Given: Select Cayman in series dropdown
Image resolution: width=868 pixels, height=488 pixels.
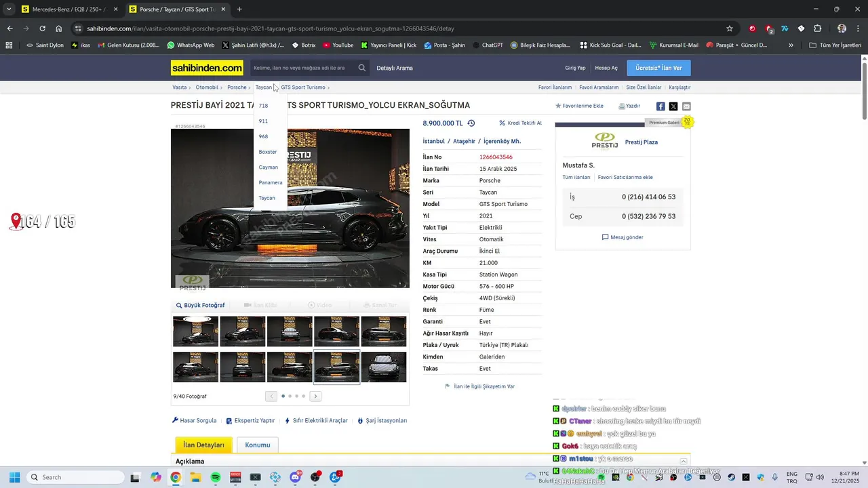Looking at the screenshot, I should [269, 167].
